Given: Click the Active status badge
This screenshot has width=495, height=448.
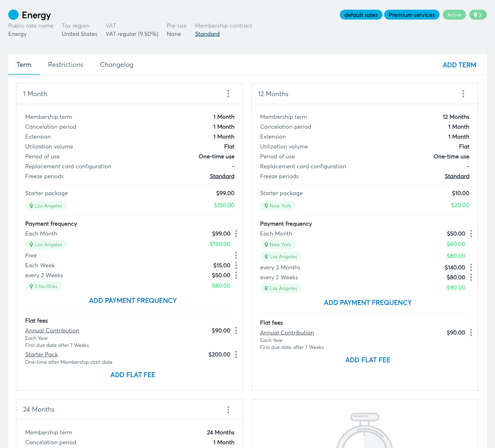Looking at the screenshot, I should click(x=454, y=15).
